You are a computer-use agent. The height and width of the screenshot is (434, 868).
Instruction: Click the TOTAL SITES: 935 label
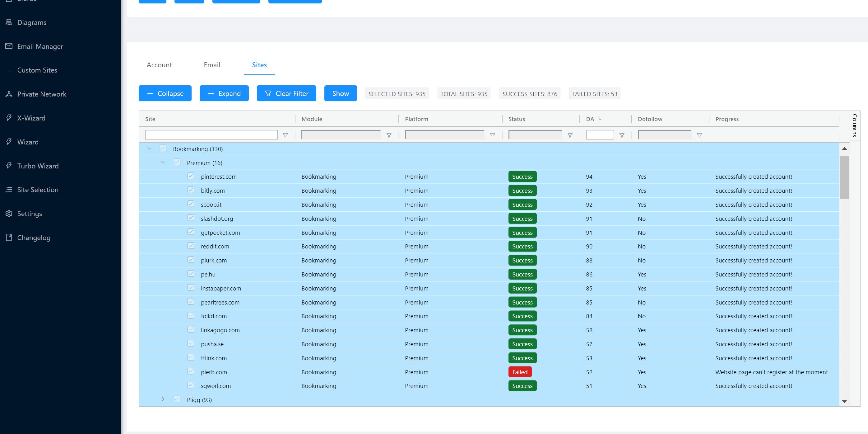[x=464, y=94]
